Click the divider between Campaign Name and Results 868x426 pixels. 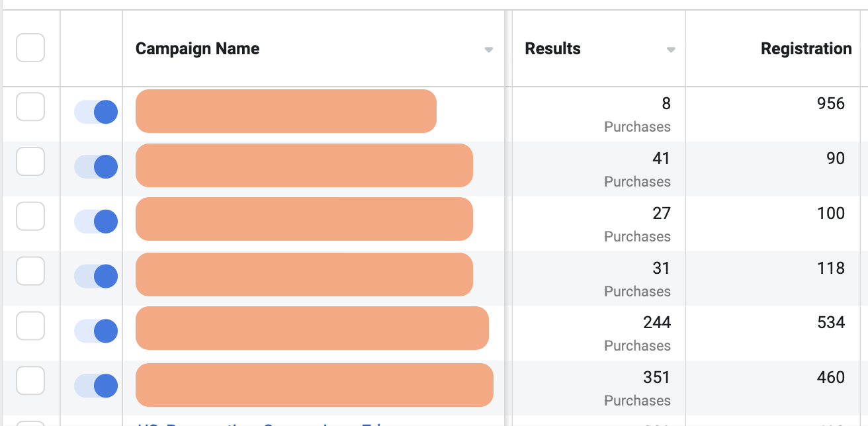pyautogui.click(x=508, y=48)
